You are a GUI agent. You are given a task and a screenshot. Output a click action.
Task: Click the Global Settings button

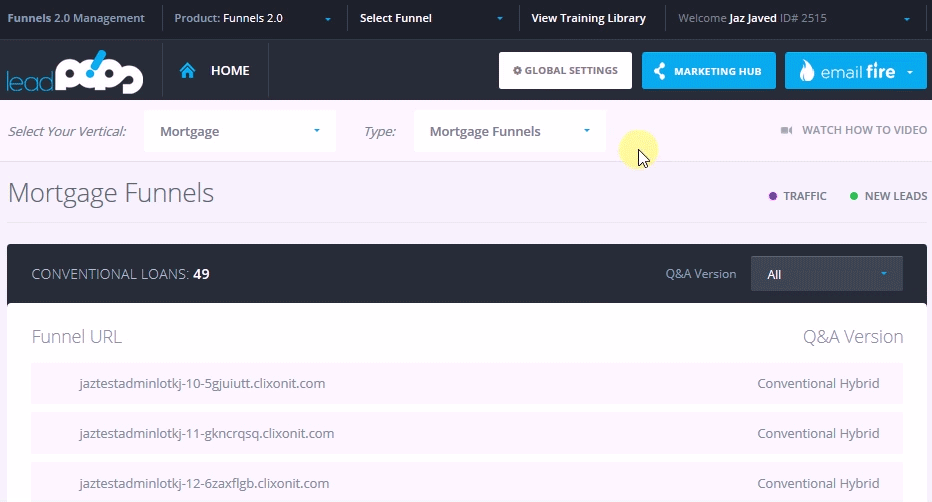[x=565, y=71]
